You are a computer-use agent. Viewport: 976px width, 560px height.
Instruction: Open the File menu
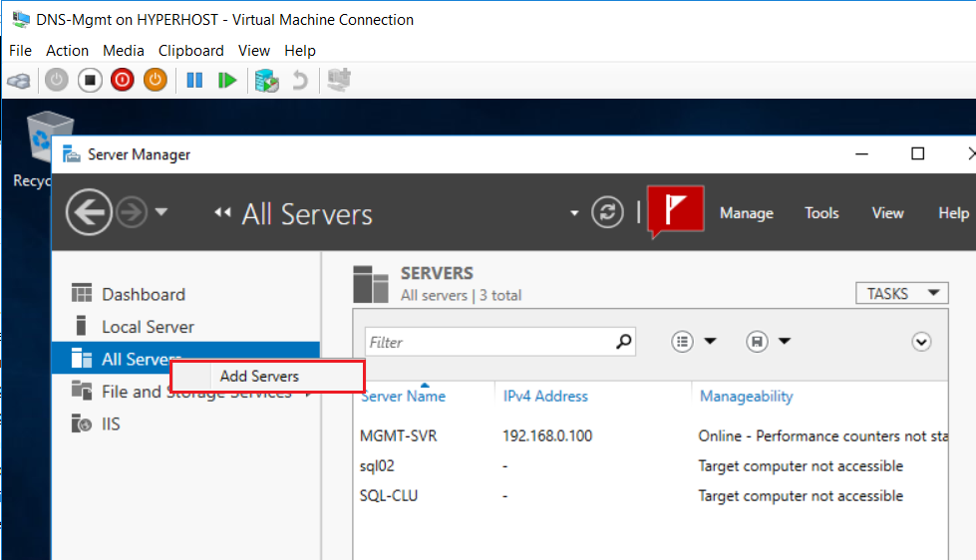coord(20,51)
